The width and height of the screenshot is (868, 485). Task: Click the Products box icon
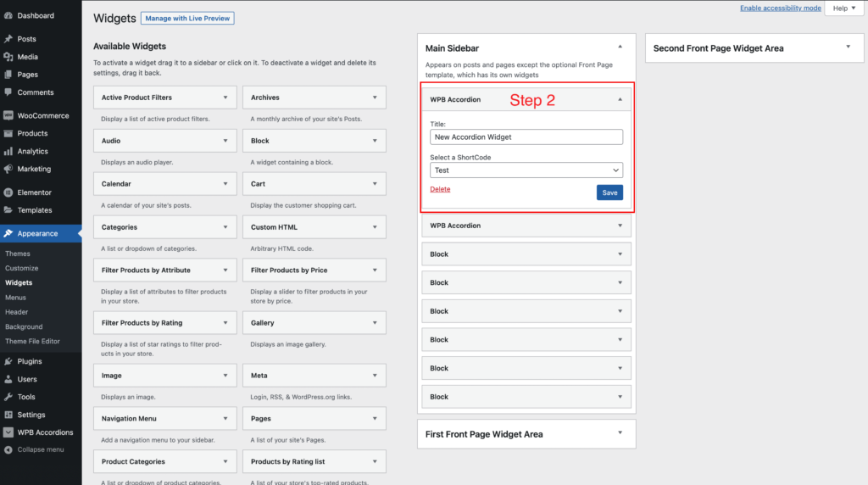8,133
